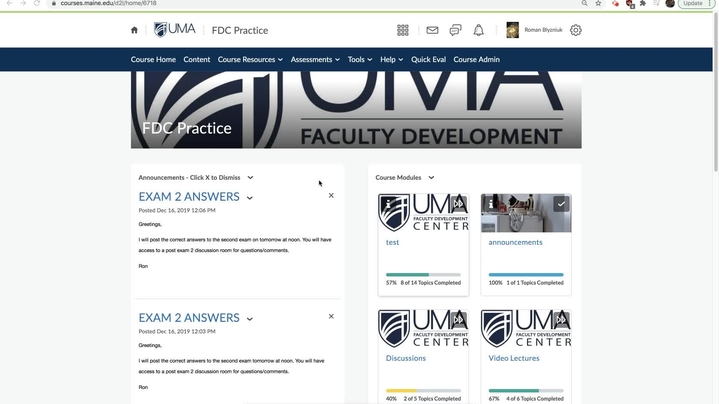This screenshot has height=404, width=719.
Task: Click the continue arrows icon on the test module
Action: click(459, 204)
